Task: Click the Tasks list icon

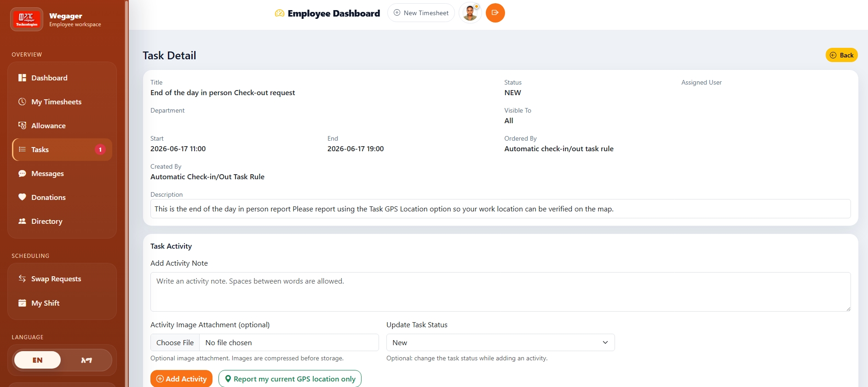Action: click(22, 149)
